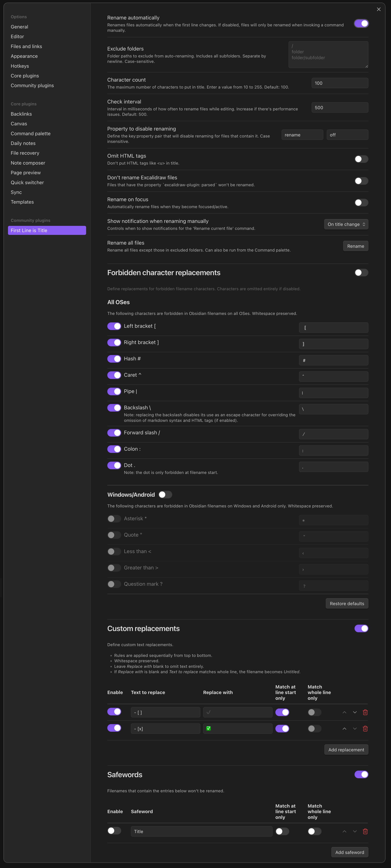Delete the 'Title' safeword entry
391x868 pixels.
[365, 831]
